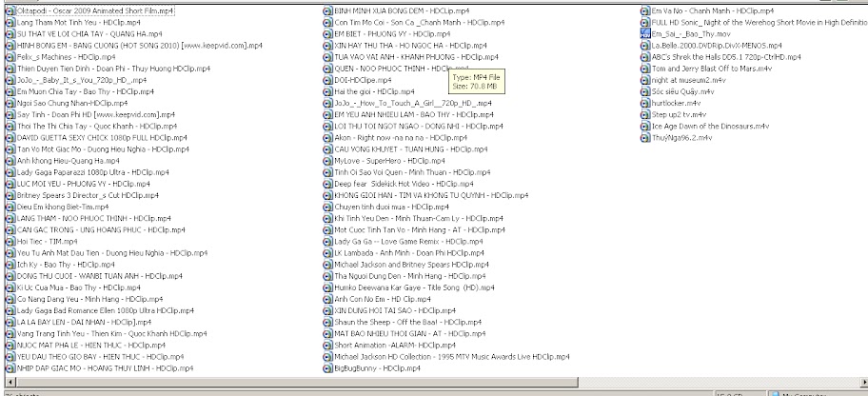
Task: Select HINH BONG EM - BANG CUONG file
Action: [x=138, y=46]
